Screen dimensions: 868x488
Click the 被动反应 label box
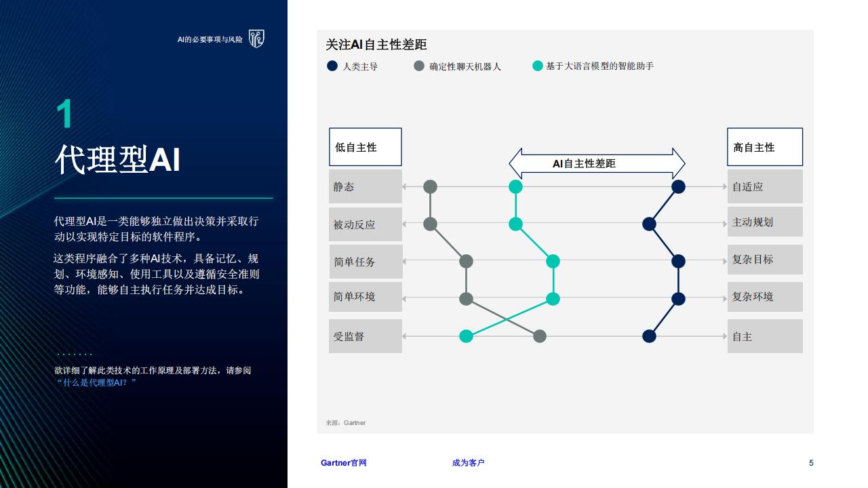(366, 224)
